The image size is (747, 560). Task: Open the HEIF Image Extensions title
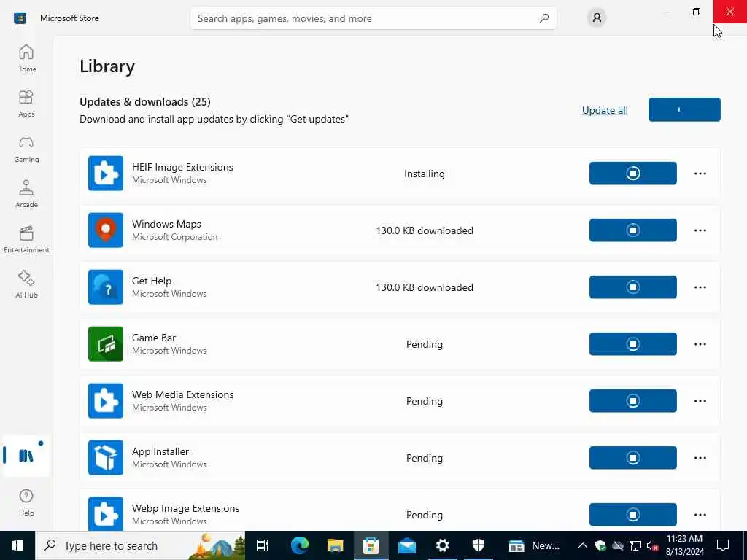182,167
